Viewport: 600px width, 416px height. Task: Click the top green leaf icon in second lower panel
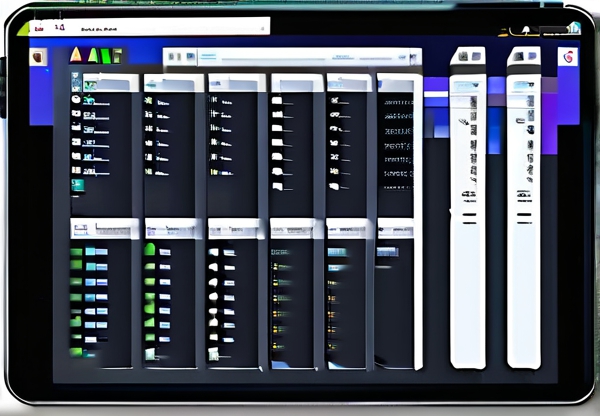(150, 250)
